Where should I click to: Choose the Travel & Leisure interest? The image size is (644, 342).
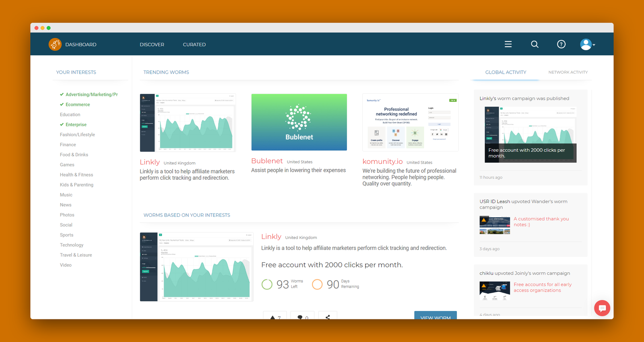coord(76,255)
